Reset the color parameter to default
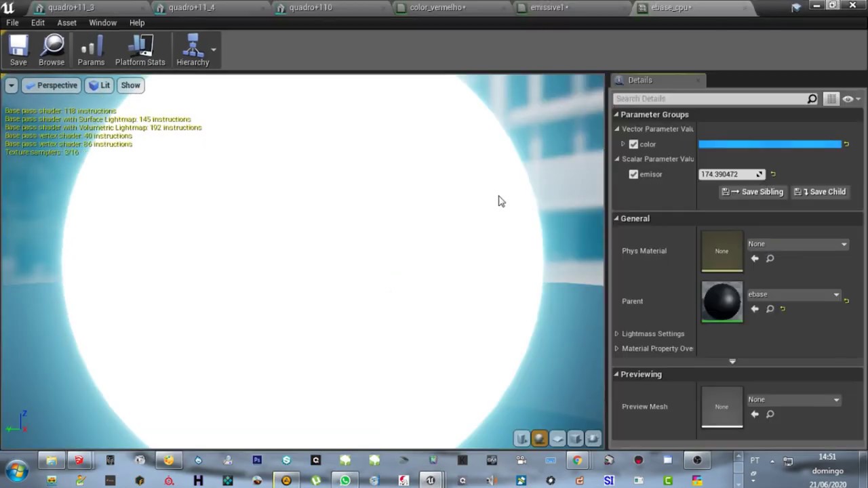The image size is (868, 488). (x=846, y=144)
